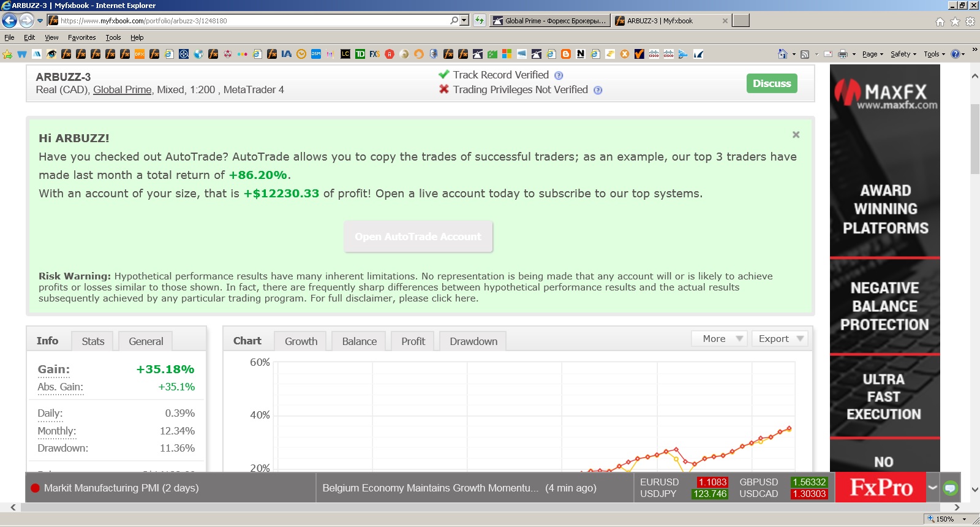
Task: Click the RSS feeds icon in command bar
Action: pyautogui.click(x=805, y=54)
